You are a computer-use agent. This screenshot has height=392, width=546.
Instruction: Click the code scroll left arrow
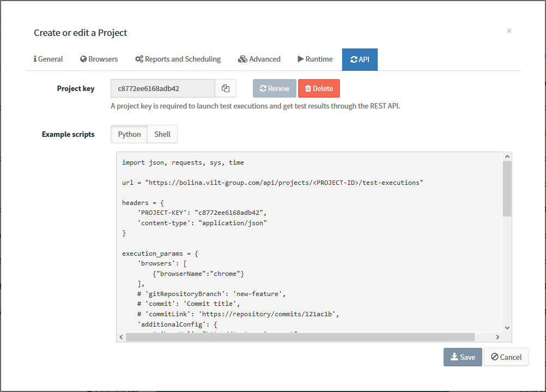[x=121, y=337]
